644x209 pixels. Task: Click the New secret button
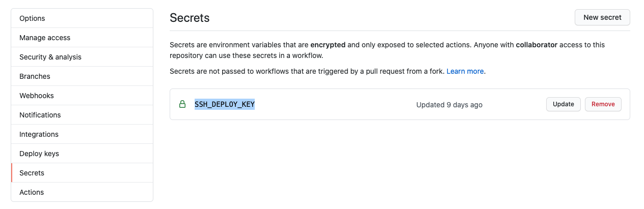pyautogui.click(x=602, y=17)
